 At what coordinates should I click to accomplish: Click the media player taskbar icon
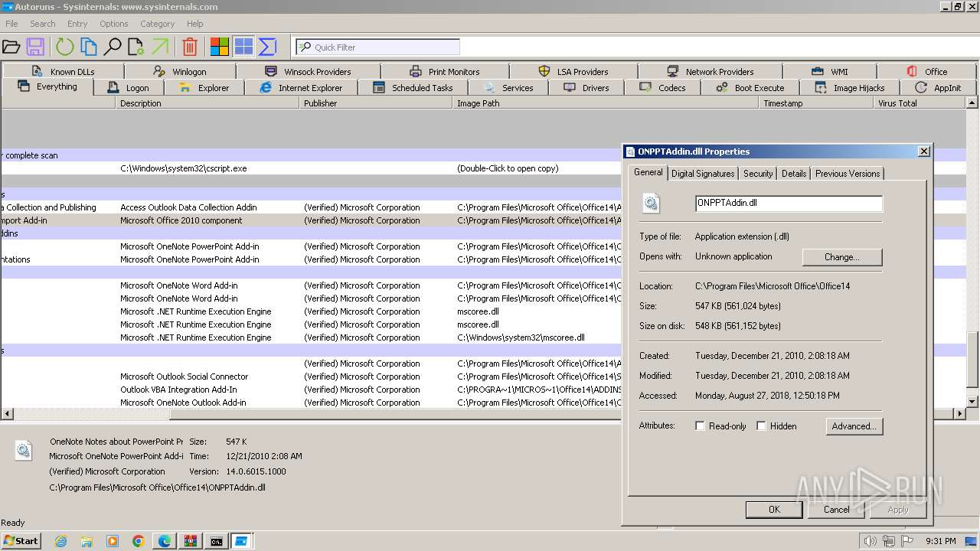pyautogui.click(x=113, y=541)
